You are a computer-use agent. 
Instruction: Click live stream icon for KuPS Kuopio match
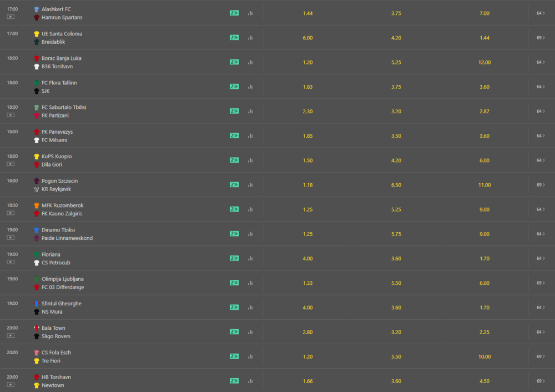pos(11,164)
